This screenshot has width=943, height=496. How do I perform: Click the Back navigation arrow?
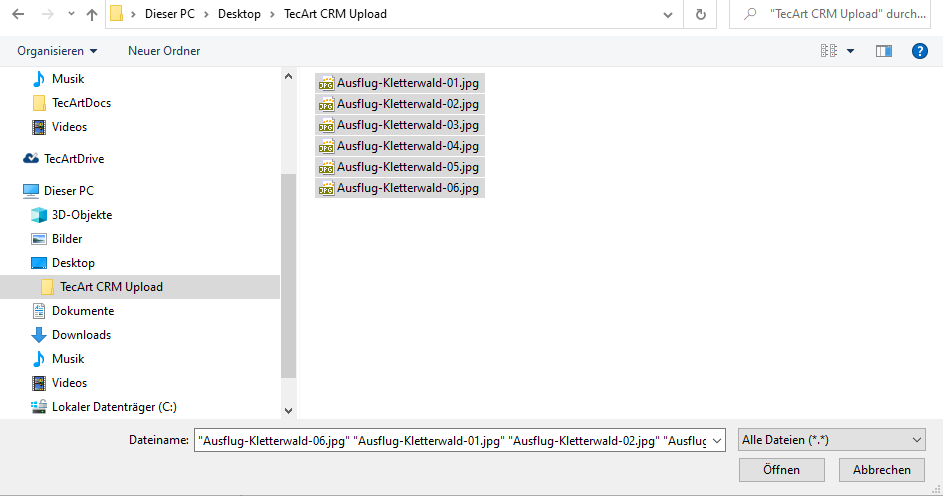coord(18,15)
